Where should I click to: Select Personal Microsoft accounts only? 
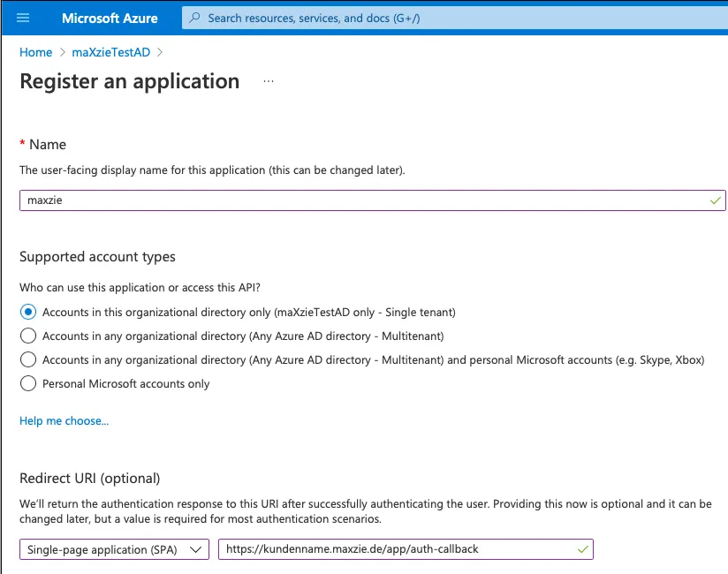(x=27, y=383)
